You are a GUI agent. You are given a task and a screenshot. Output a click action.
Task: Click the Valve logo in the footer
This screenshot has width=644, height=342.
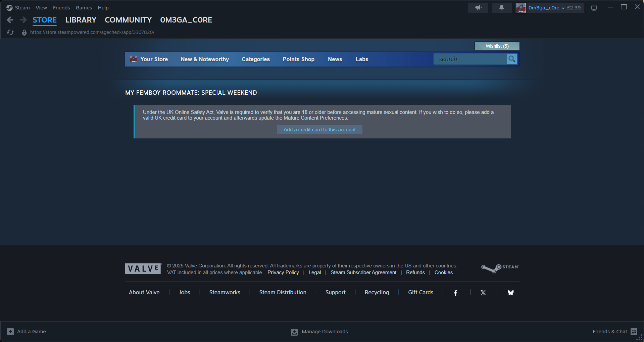point(143,268)
